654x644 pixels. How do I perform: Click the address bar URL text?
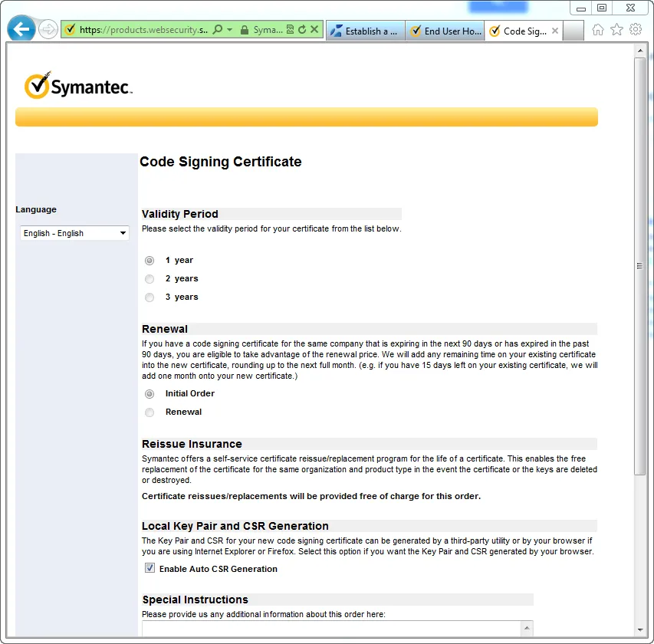(143, 30)
